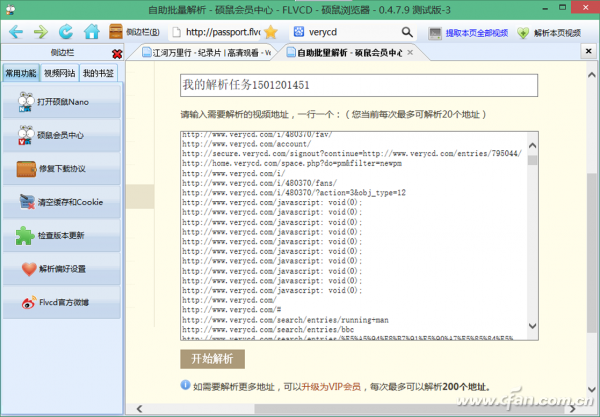This screenshot has width=600, height=417.
Task: Minimize the 硕鼠浏览器 window
Action: click(545, 8)
